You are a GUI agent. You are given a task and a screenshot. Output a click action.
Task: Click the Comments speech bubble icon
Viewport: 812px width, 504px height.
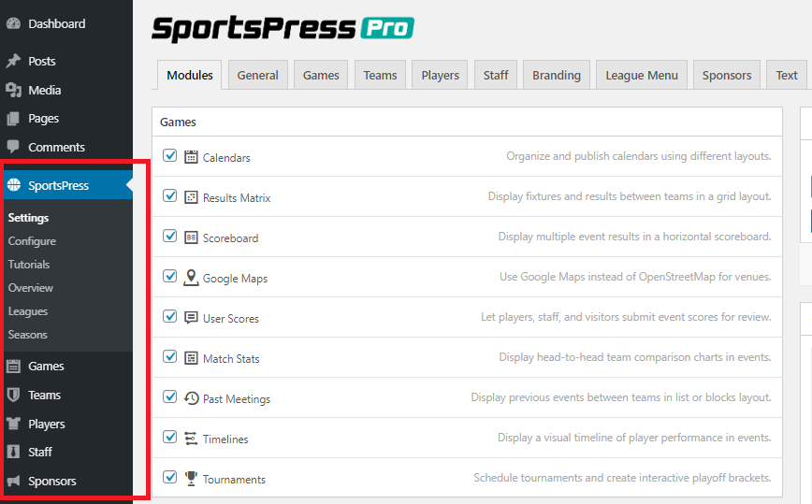point(13,147)
